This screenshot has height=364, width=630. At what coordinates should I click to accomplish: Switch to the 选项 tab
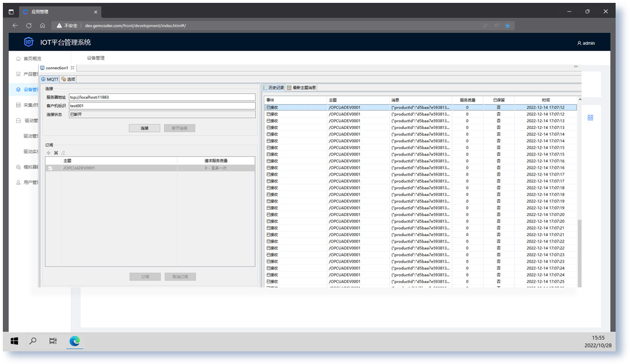(x=69, y=79)
